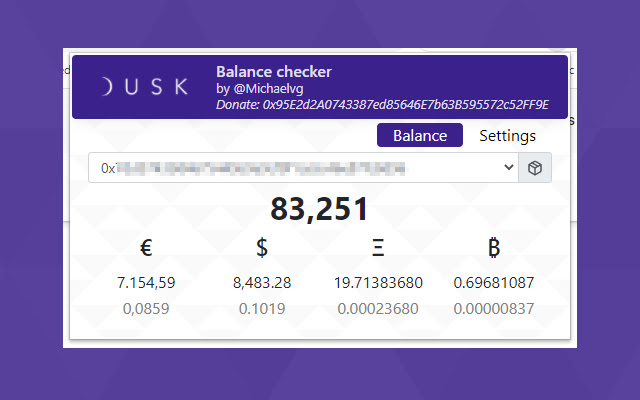
Task: Open the Settings tab
Action: [x=507, y=136]
